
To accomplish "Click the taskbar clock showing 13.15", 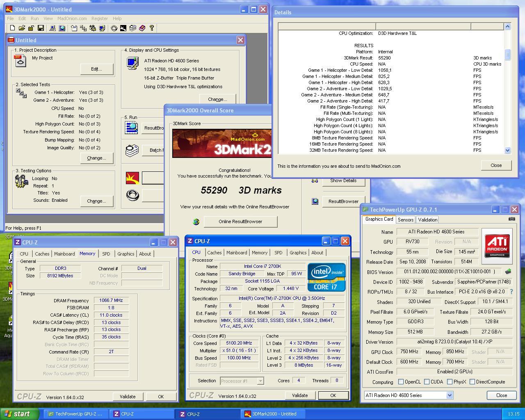I will point(514,414).
